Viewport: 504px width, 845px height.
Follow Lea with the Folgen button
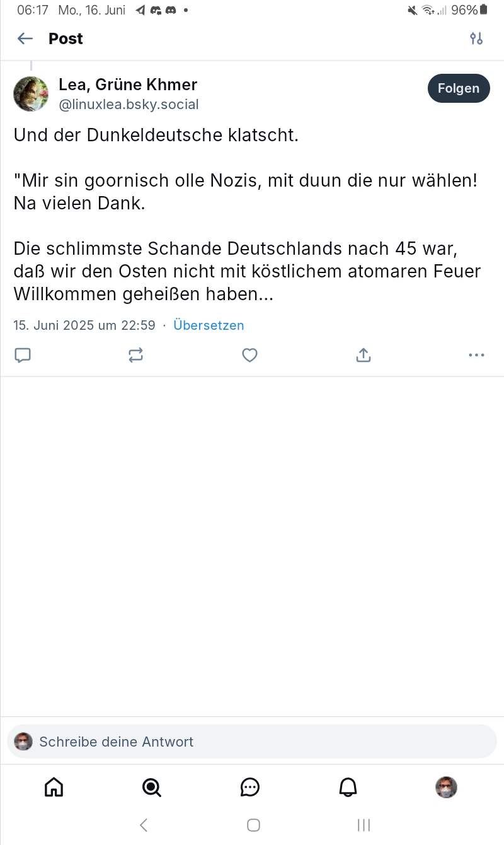pos(459,88)
